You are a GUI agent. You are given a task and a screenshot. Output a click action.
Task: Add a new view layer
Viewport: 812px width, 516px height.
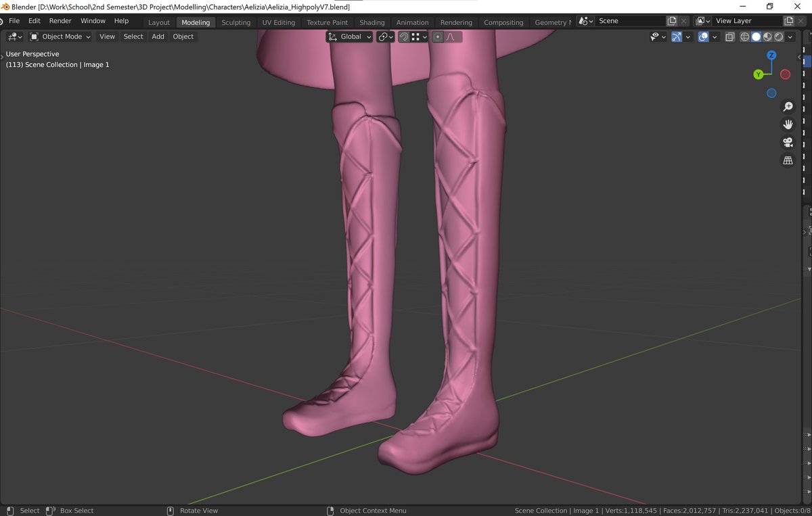(789, 21)
